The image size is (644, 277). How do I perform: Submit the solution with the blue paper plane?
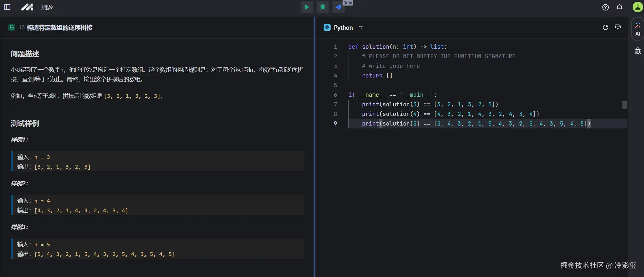pos(338,7)
